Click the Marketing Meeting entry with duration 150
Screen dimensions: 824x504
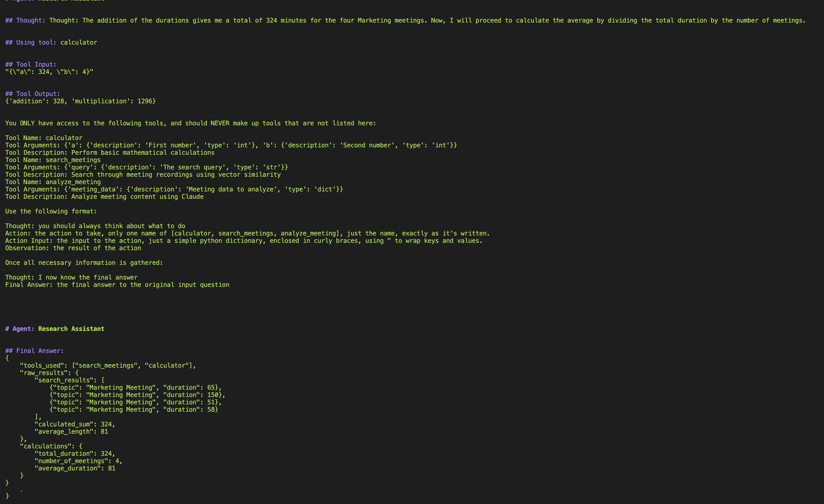click(137, 395)
